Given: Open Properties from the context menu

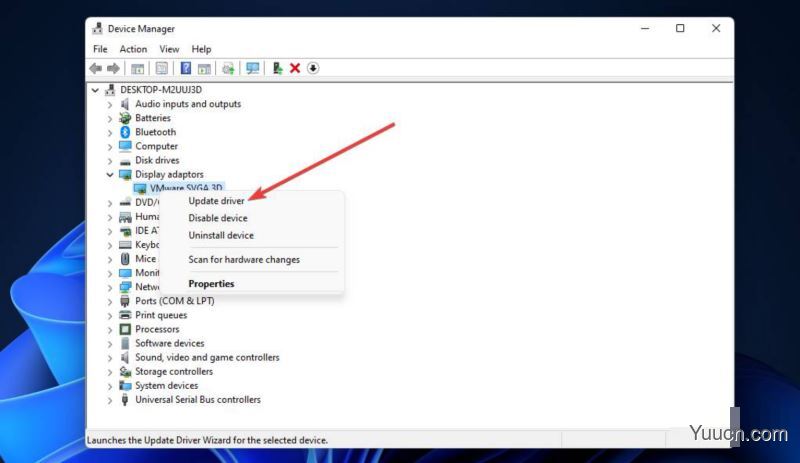Looking at the screenshot, I should pos(211,283).
